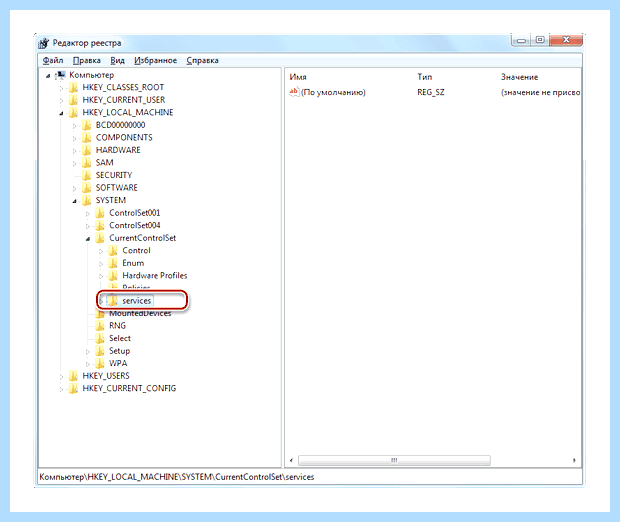The width and height of the screenshot is (620, 522).
Task: Expand the HKEY_CLASSES_ROOT node
Action: pyautogui.click(x=61, y=88)
